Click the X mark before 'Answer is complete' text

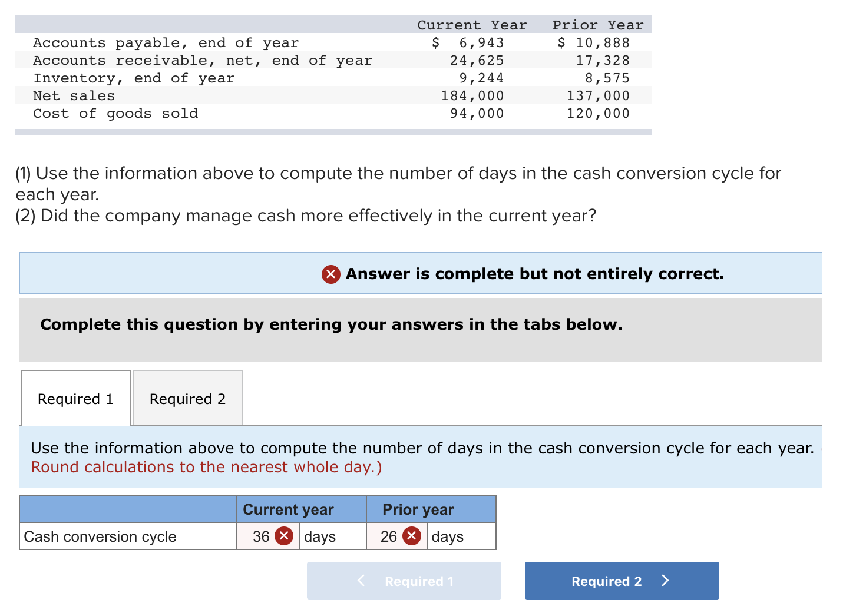[330, 274]
